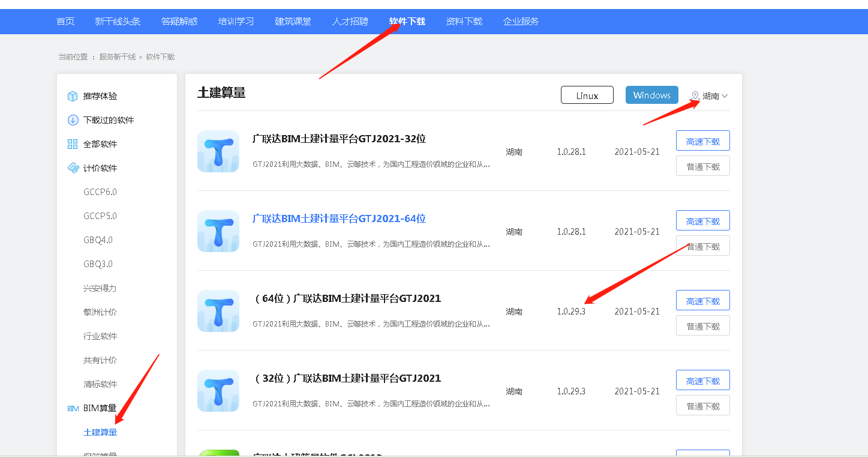
Task: Click （64位）GTJ2021 software icon
Action: pyautogui.click(x=218, y=311)
